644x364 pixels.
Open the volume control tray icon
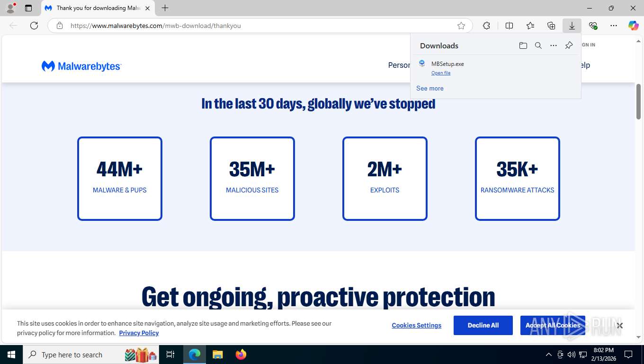[572, 355]
